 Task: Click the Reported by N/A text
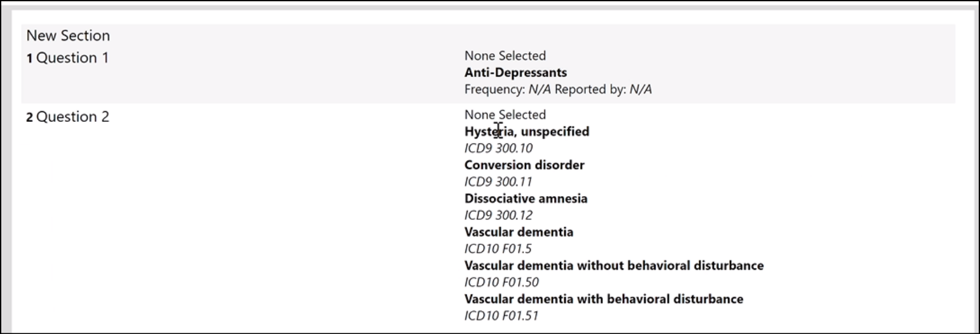coord(604,90)
